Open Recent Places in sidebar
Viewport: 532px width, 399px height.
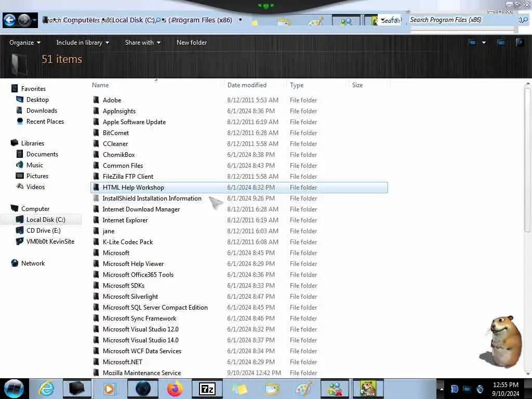coord(45,122)
